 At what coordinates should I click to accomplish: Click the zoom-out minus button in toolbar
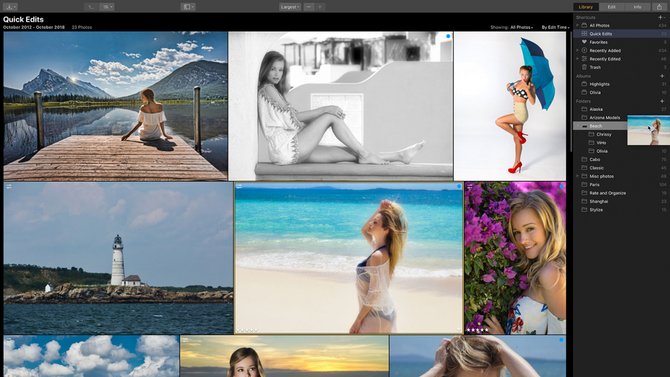tap(309, 7)
